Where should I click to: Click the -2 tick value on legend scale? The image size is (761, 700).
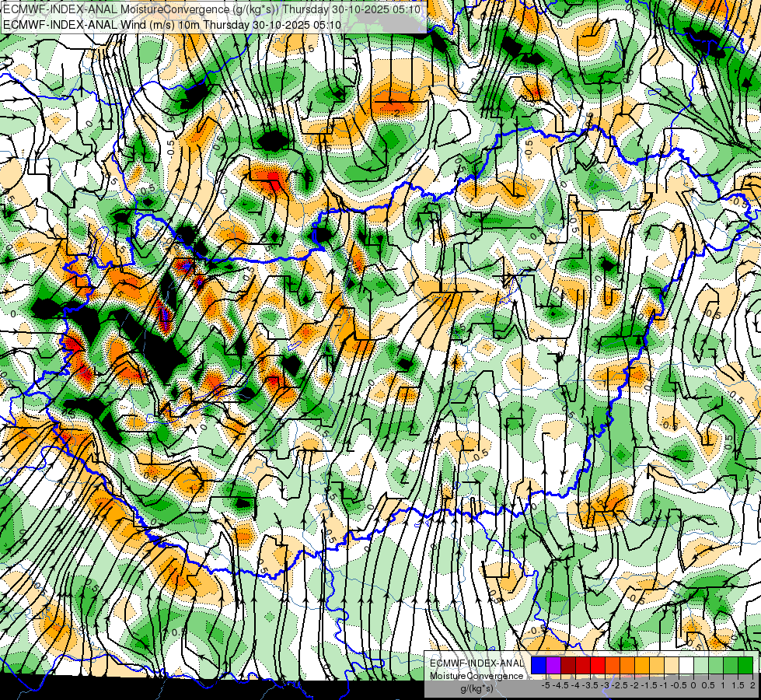point(634,685)
